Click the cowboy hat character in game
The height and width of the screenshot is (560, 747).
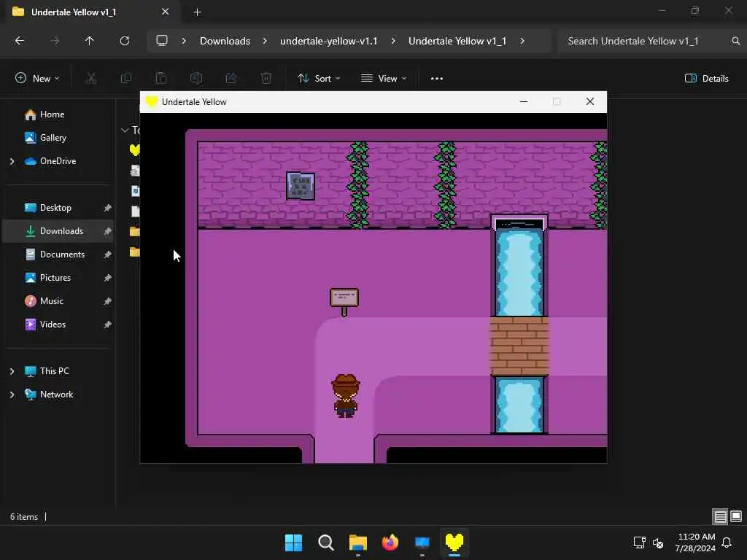pos(346,396)
